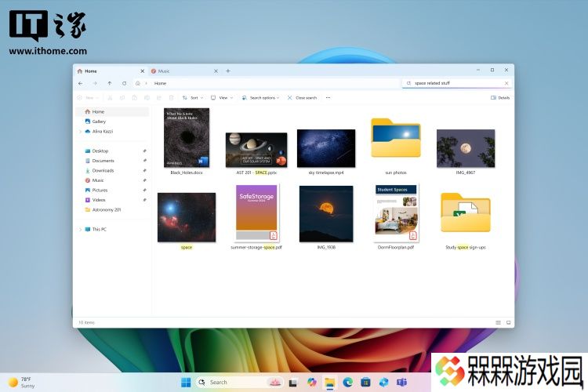Go up one folder level
Viewport: 588px width, 392px height.
pos(110,83)
